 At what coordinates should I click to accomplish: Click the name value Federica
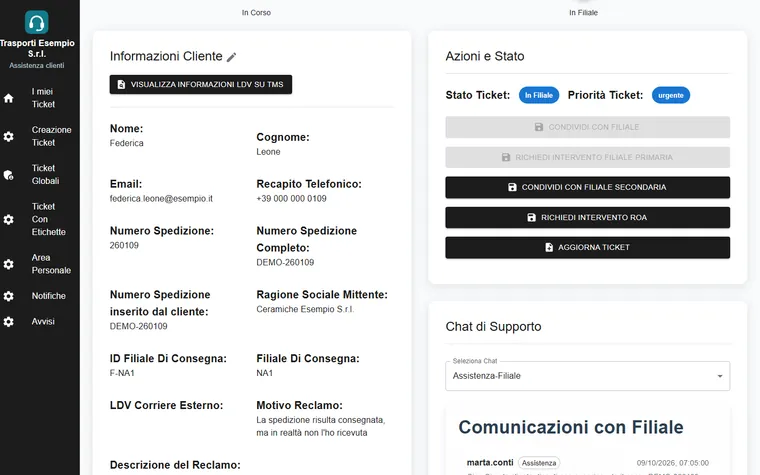point(127,143)
